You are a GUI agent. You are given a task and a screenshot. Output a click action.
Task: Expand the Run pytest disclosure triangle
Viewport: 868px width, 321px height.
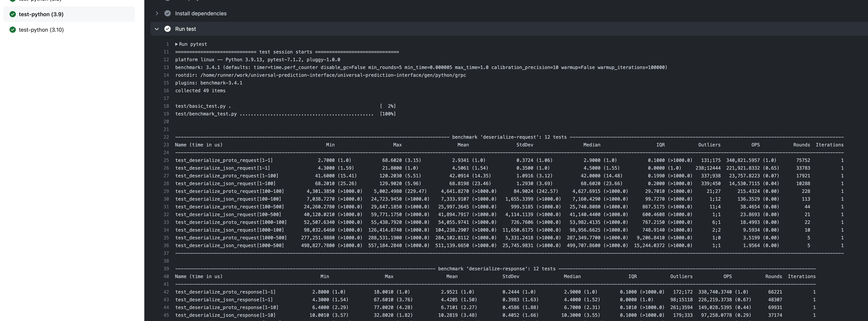[x=177, y=44]
